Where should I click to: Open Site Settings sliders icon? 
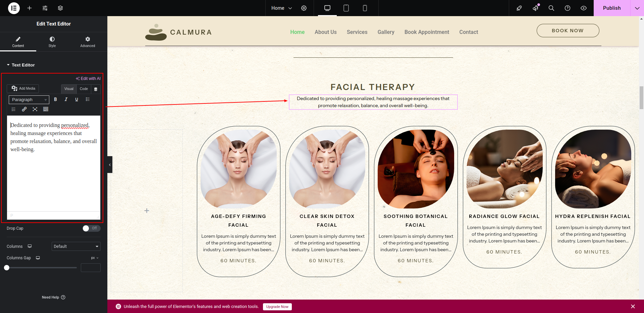tap(45, 8)
